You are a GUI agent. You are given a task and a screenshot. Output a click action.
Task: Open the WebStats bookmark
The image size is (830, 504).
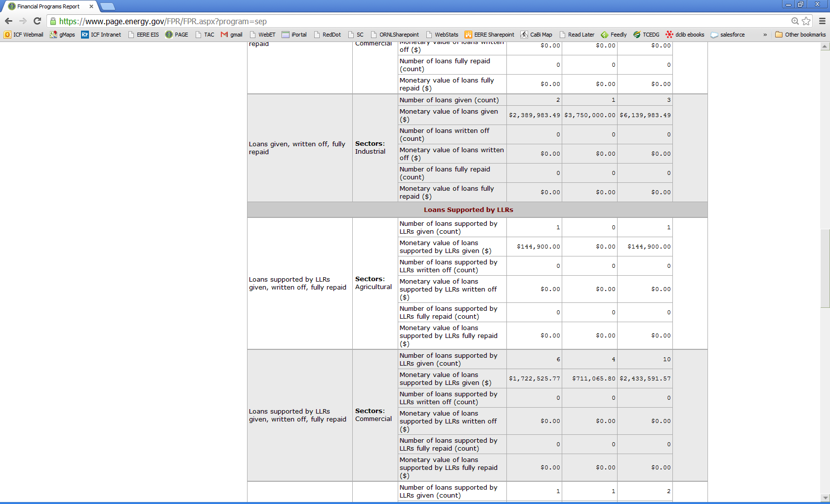(442, 35)
